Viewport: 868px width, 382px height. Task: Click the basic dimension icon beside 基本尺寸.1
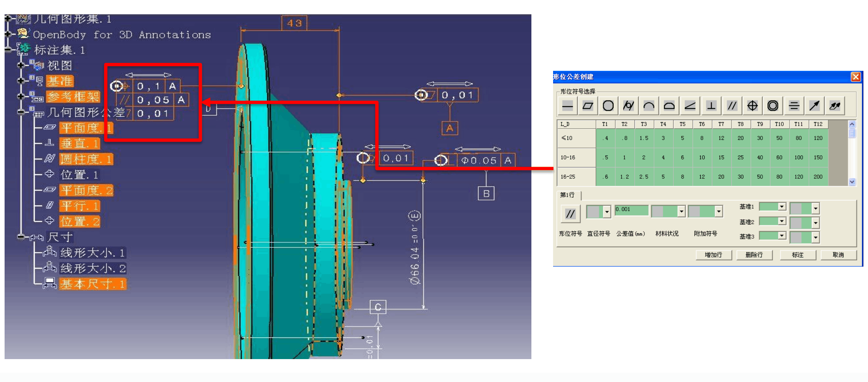pyautogui.click(x=50, y=283)
